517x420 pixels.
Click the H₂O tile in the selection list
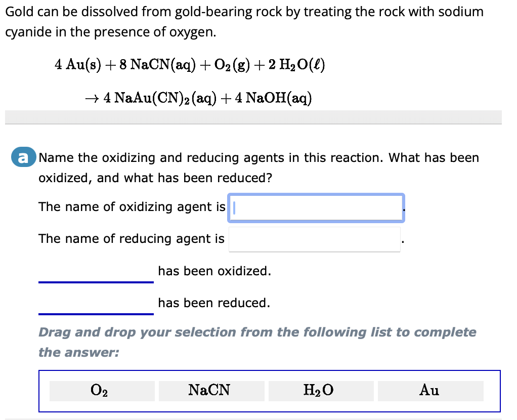click(x=321, y=390)
